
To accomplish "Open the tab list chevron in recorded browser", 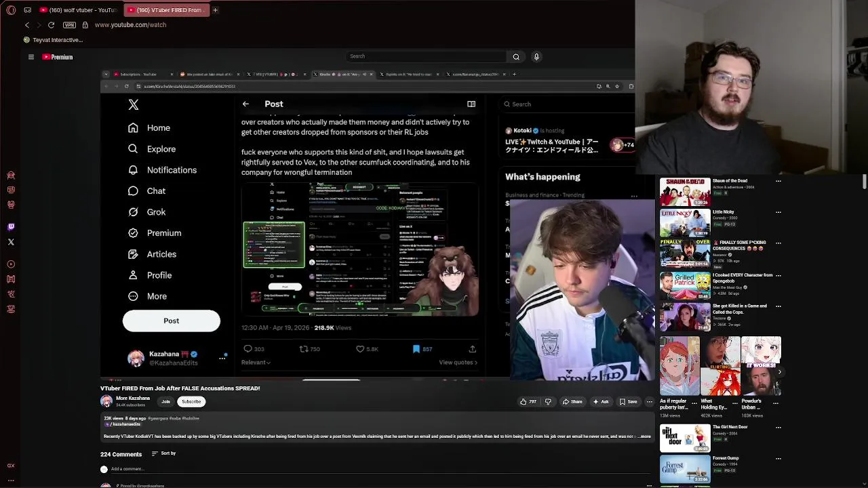I will (106, 75).
